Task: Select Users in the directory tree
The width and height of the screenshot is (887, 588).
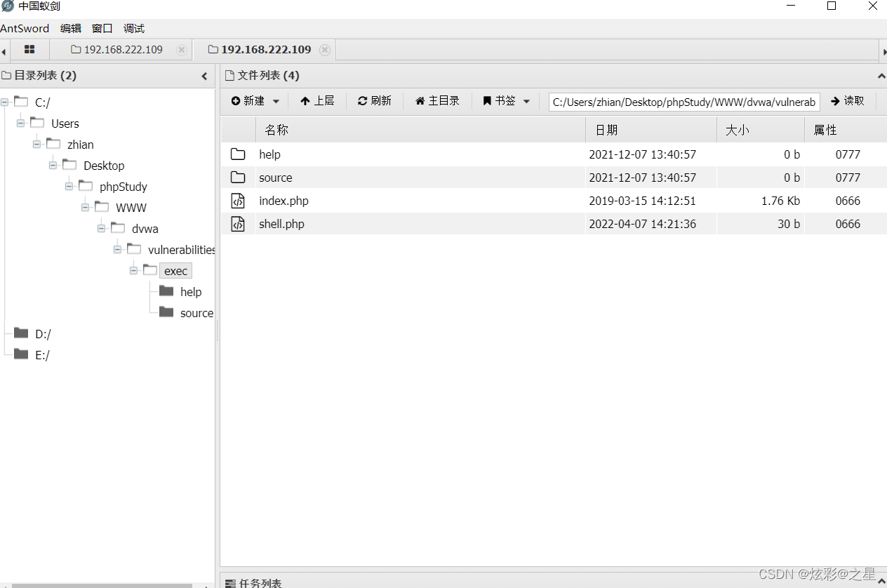Action: click(x=65, y=123)
